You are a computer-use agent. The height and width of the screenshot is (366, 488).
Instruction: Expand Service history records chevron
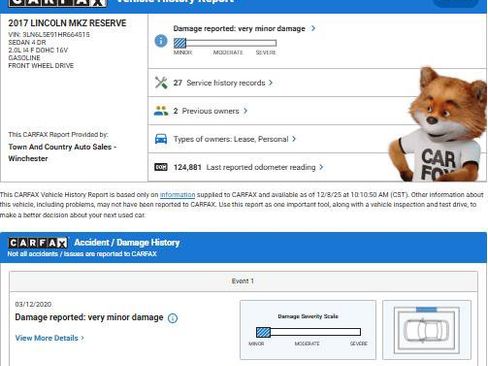click(x=271, y=82)
